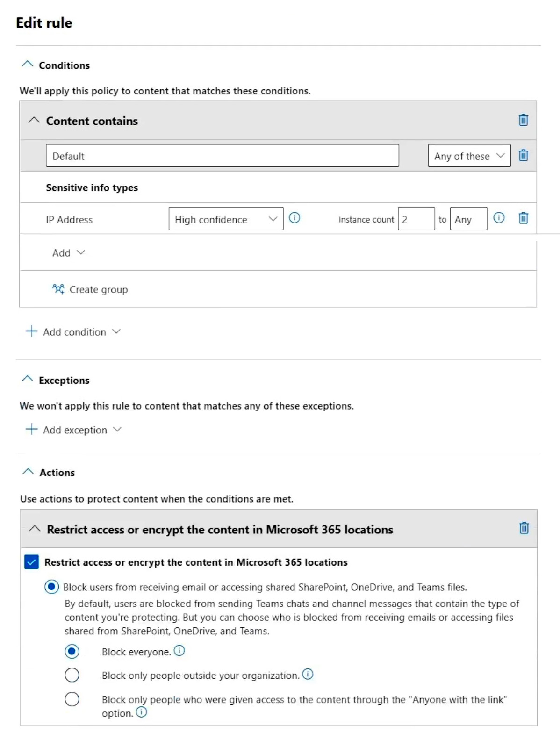Choose the Block everyone radio button
The width and height of the screenshot is (560, 733).
72,652
